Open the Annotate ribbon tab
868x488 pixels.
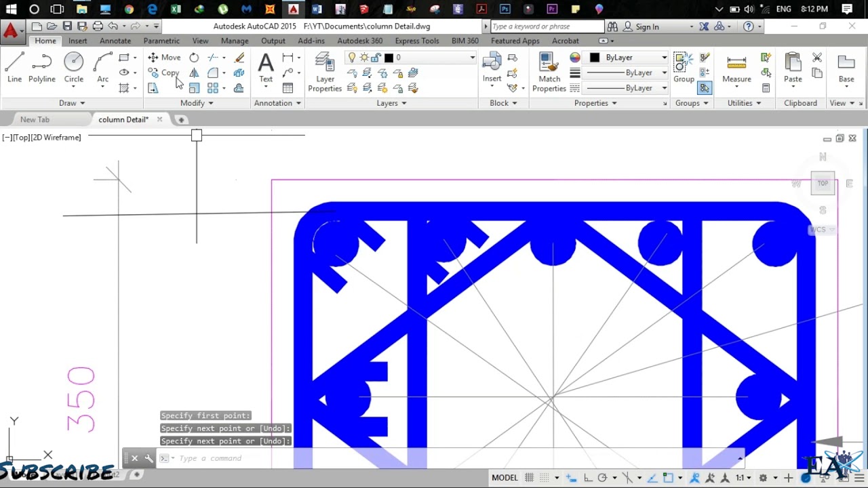[x=115, y=41]
